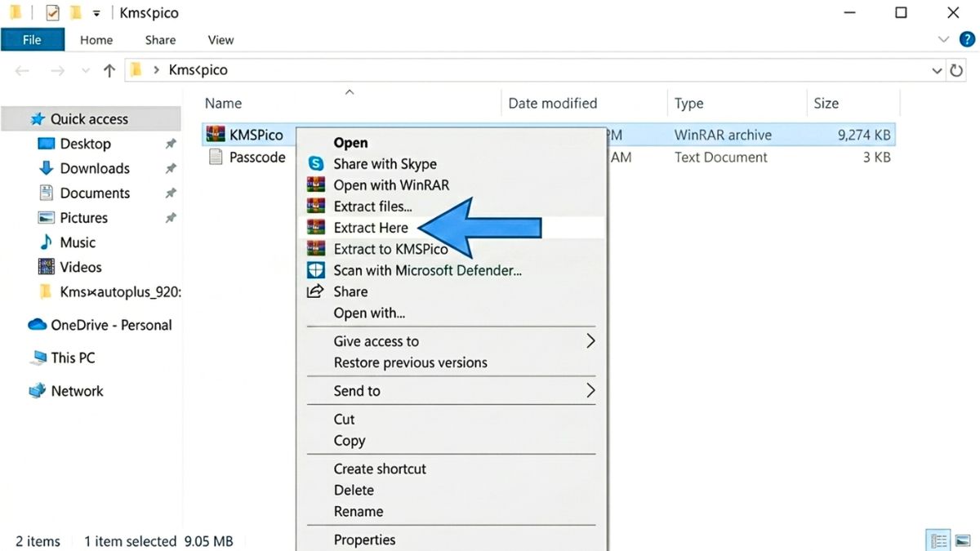Select Scan with Microsoft Defender...
980x551 pixels.
pyautogui.click(x=427, y=270)
